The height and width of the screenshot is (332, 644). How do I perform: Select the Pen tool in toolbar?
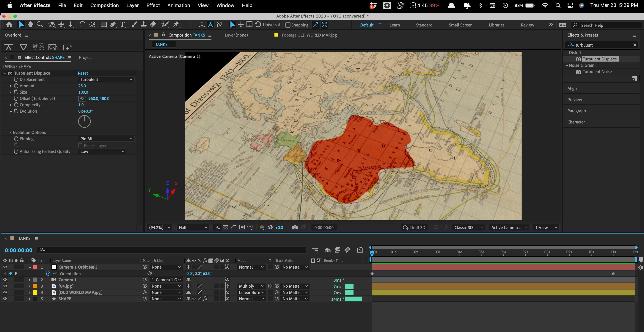pos(113,24)
